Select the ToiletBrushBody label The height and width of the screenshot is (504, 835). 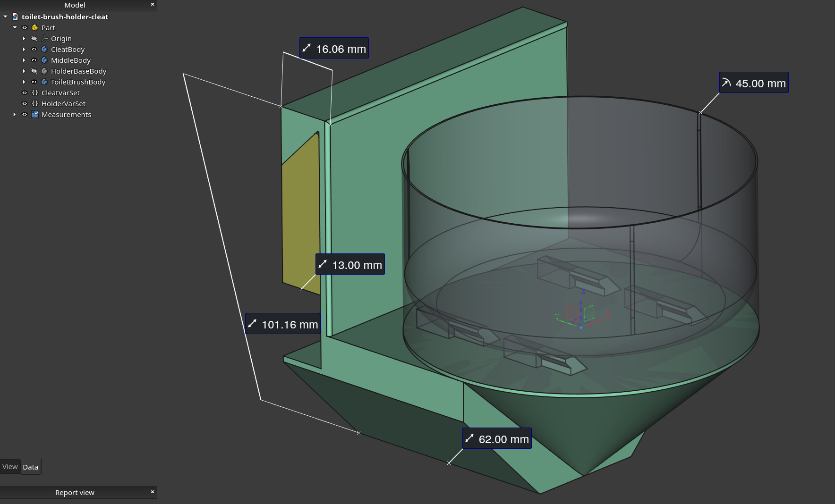[x=78, y=82]
